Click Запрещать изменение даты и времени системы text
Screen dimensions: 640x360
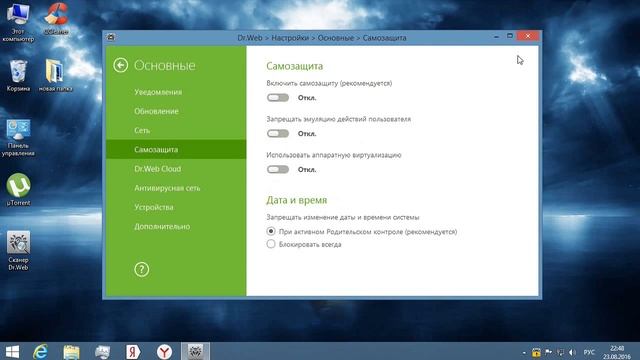tap(343, 217)
